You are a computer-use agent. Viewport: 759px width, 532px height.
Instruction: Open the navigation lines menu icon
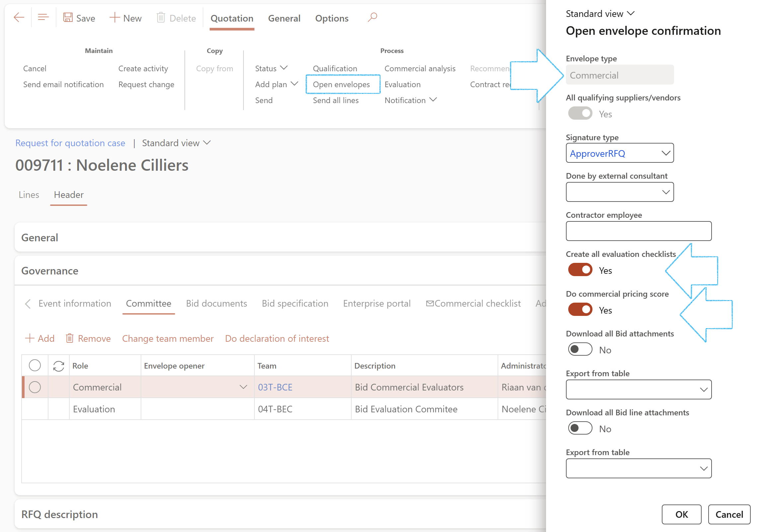click(x=43, y=18)
